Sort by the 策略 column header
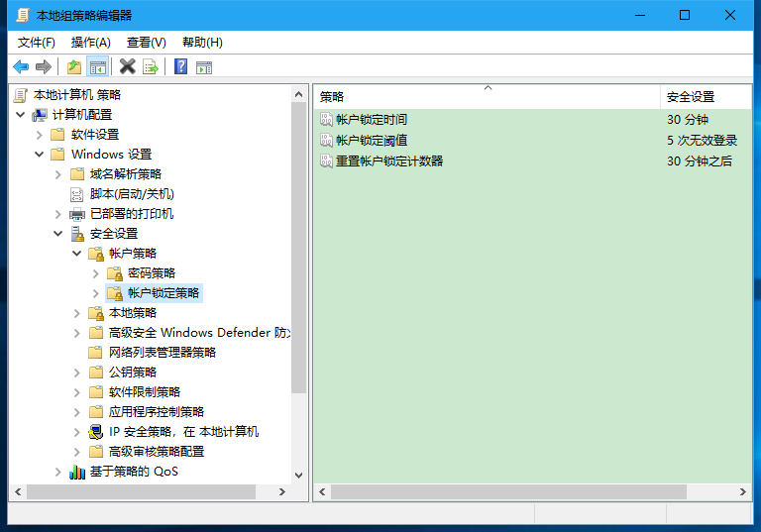The width and height of the screenshot is (761, 532). click(487, 97)
